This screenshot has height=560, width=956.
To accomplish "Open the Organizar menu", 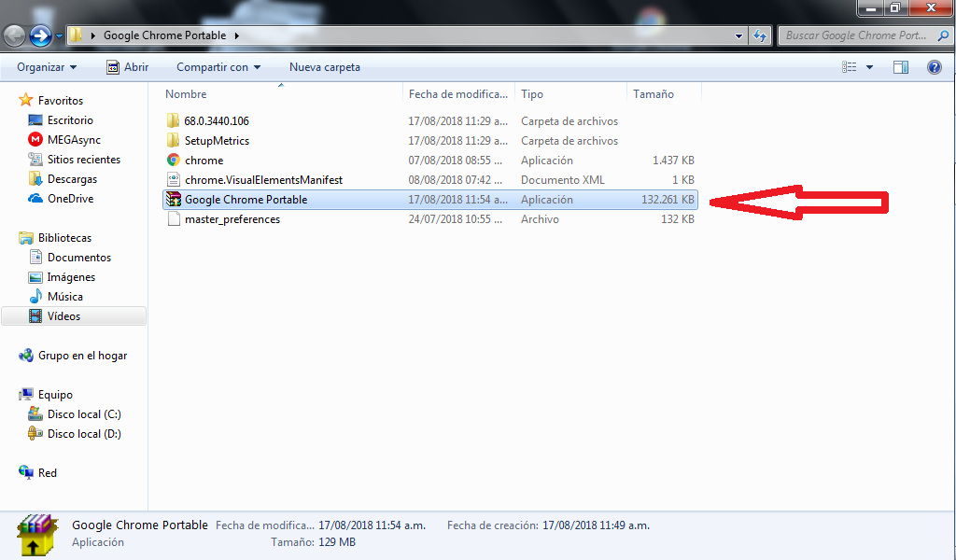I will [47, 67].
